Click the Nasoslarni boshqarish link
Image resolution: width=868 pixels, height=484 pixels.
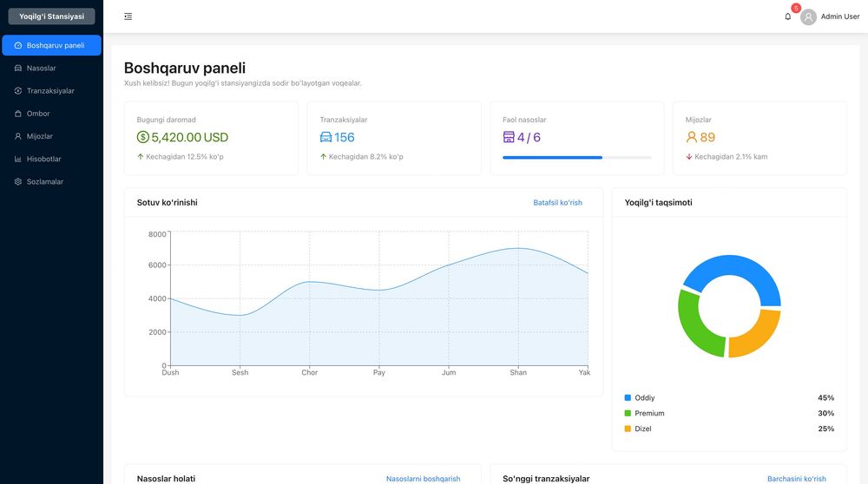pos(423,479)
